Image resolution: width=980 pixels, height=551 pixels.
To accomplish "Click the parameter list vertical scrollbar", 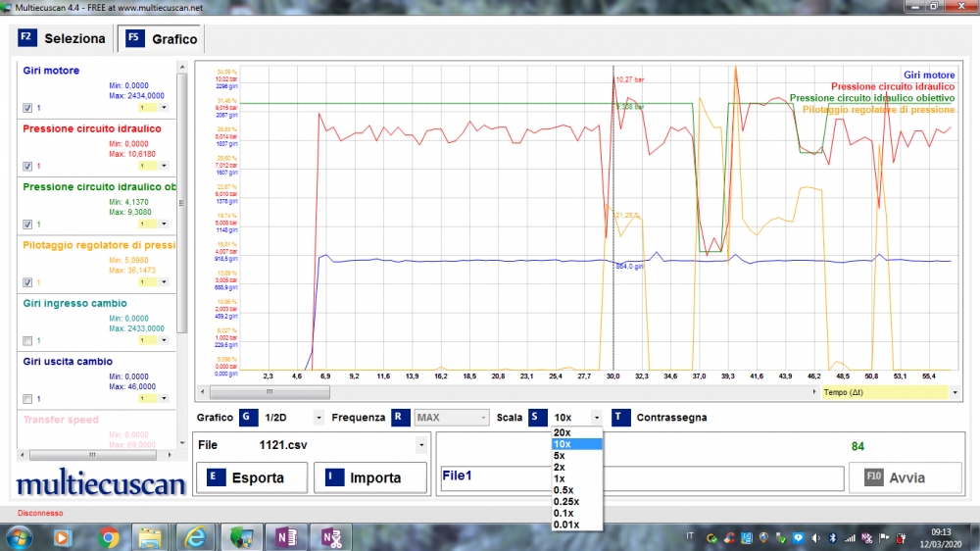I will click(181, 196).
